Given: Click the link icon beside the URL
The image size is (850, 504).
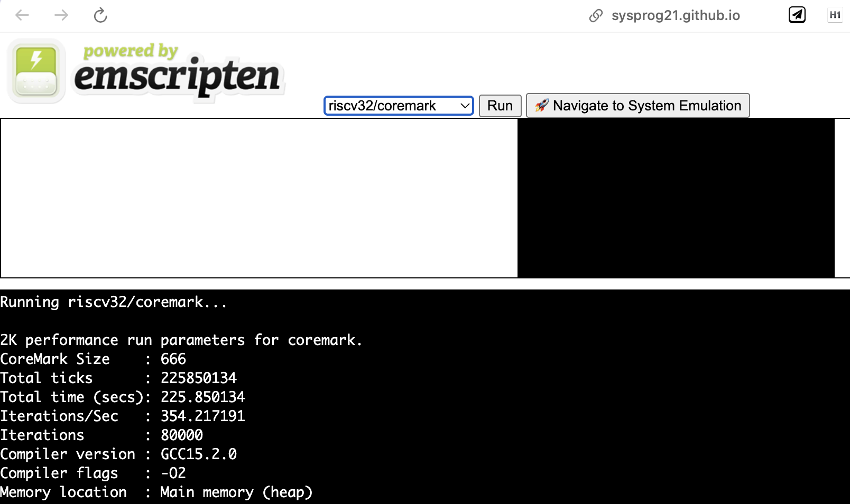Looking at the screenshot, I should tap(596, 16).
